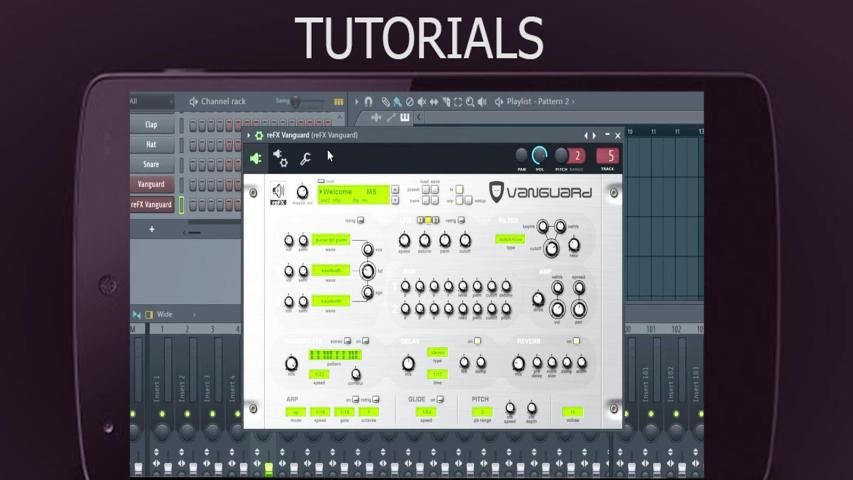853x480 pixels.
Task: Click the Channel rack swing slider
Action: point(300,101)
